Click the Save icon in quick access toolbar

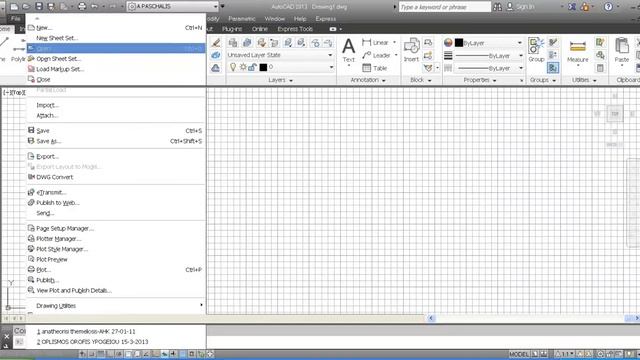coord(39,6)
